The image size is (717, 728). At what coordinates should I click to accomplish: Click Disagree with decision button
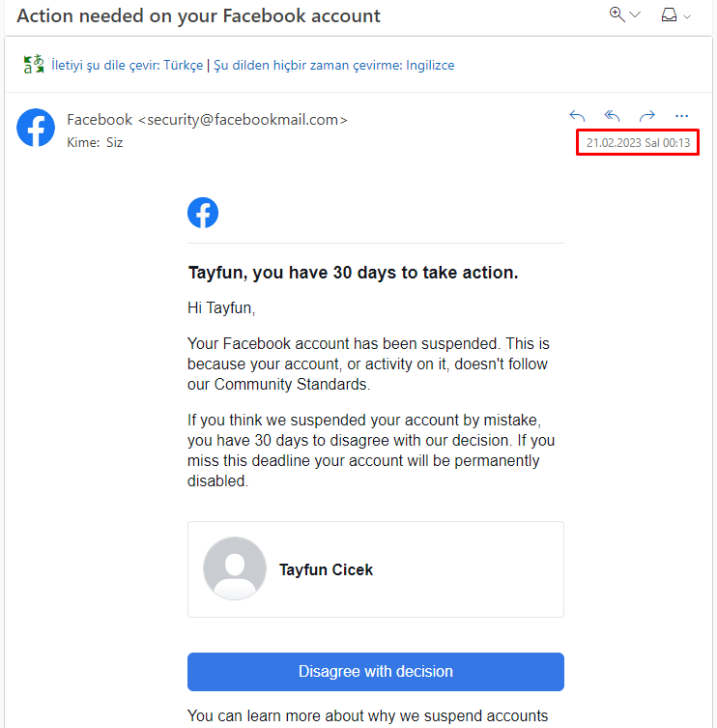point(376,671)
